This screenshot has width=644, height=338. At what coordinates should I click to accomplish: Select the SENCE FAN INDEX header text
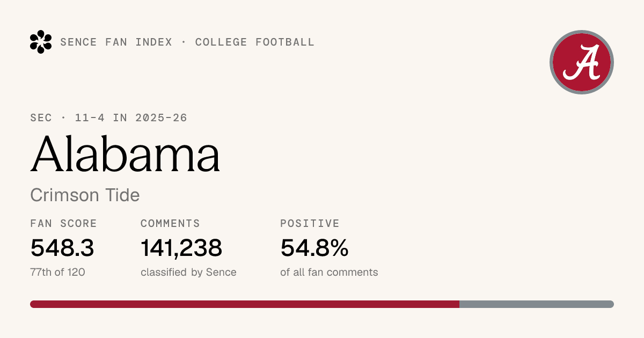(116, 42)
